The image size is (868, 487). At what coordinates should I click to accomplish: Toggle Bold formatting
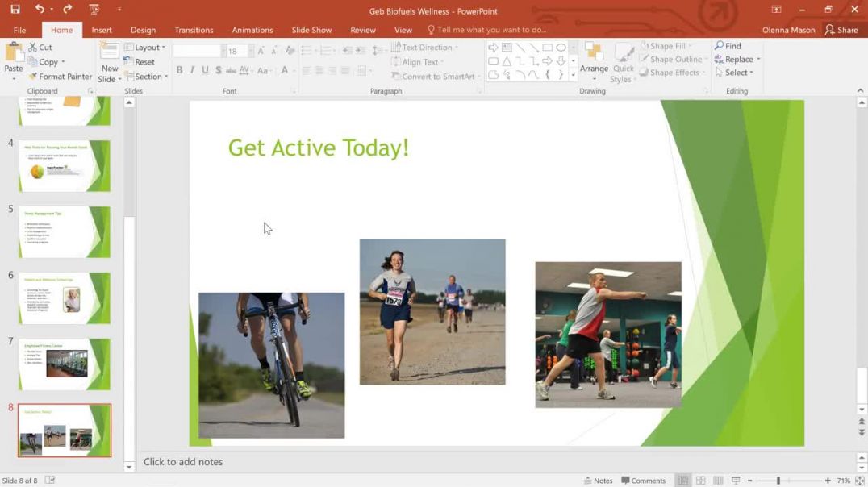click(x=179, y=70)
